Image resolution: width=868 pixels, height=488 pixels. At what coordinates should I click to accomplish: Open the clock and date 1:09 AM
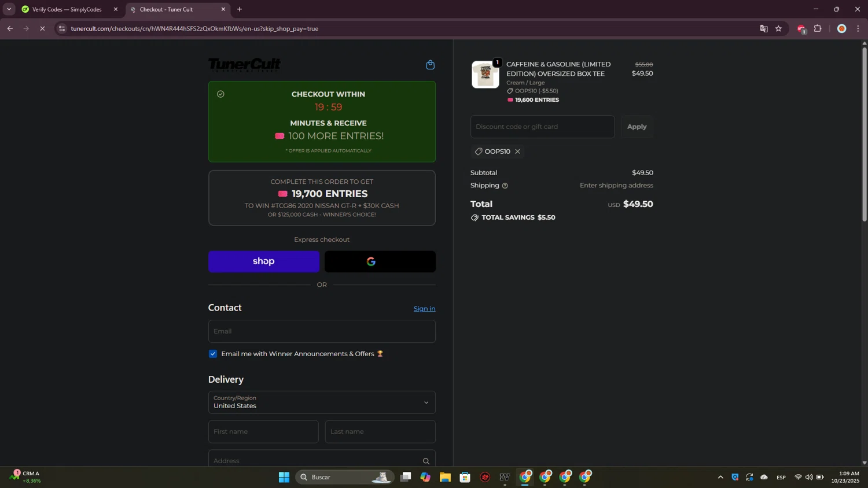pyautogui.click(x=845, y=477)
